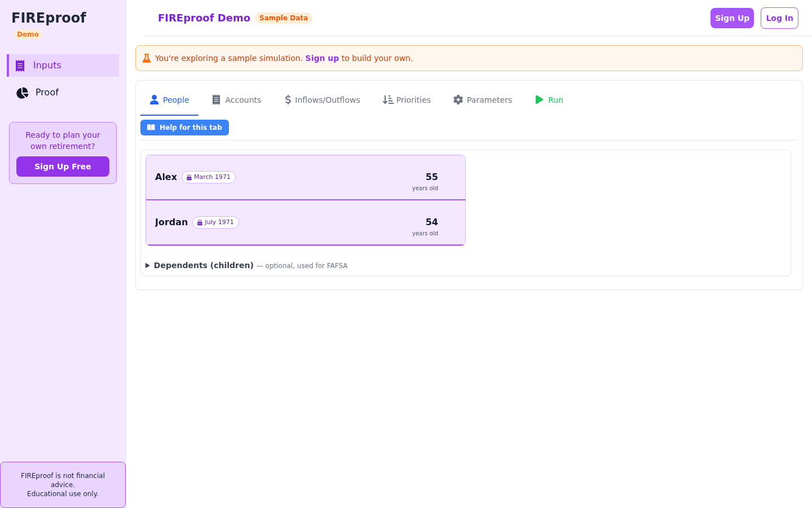Screen dimensions: 812x508
Task: Open the Accounts tab
Action: 236,100
